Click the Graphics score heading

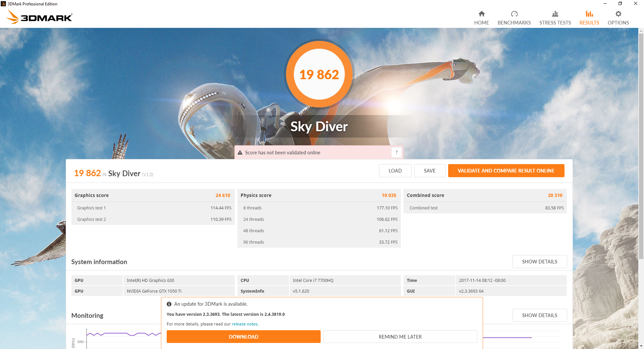click(x=92, y=195)
